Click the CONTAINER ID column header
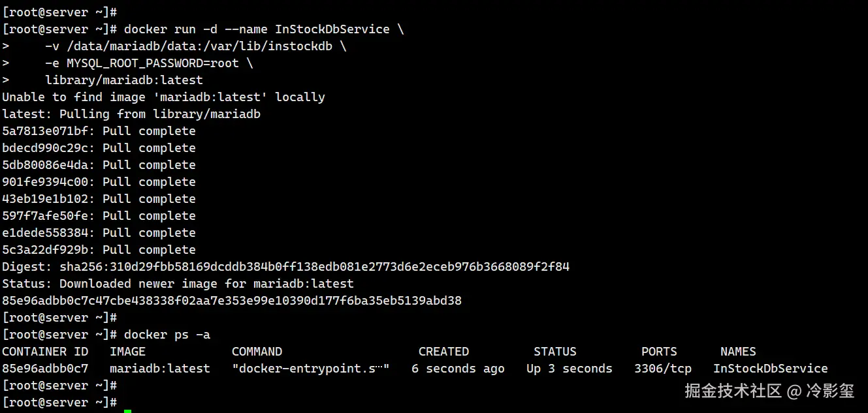Screen dimensions: 868x413 click(x=45, y=352)
